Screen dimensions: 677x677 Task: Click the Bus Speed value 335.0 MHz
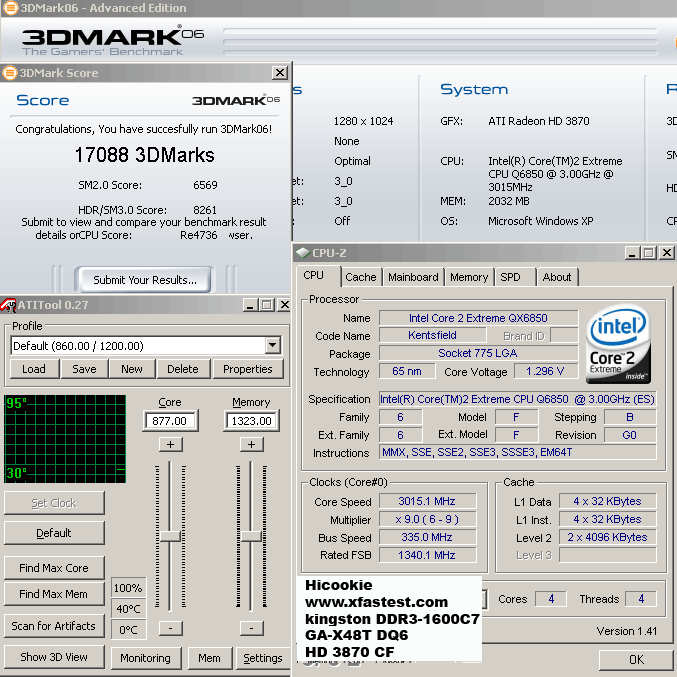(x=427, y=537)
